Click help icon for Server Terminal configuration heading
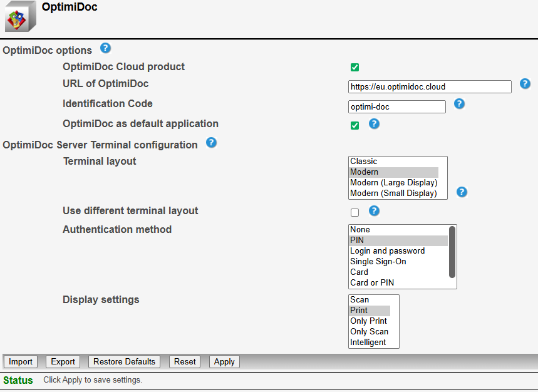This screenshot has height=392, width=538. (211, 143)
